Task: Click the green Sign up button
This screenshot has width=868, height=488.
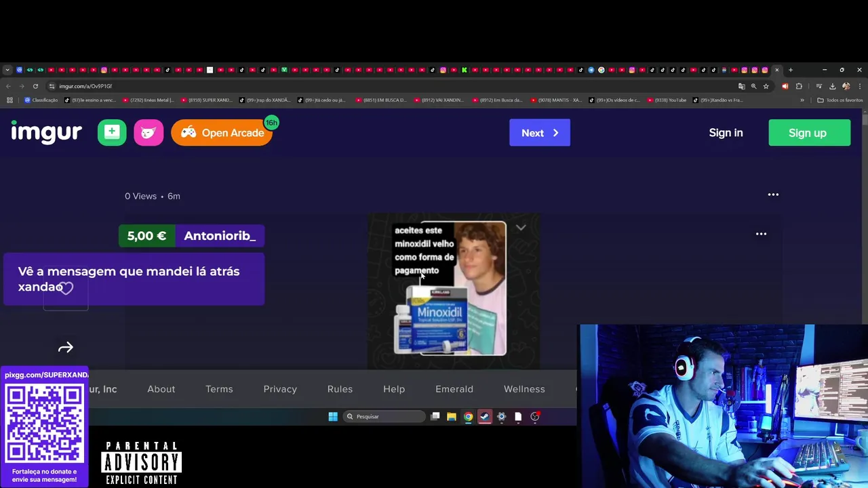Action: pos(809,133)
